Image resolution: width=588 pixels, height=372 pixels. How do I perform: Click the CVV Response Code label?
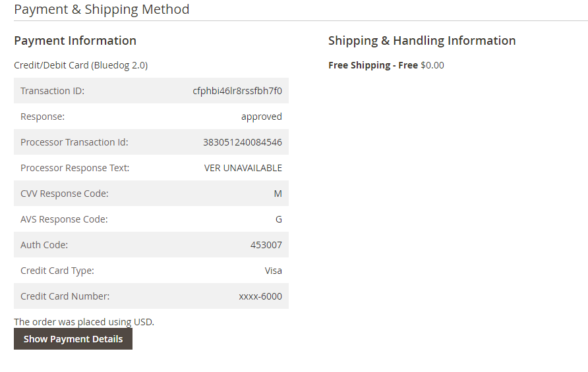pyautogui.click(x=65, y=194)
